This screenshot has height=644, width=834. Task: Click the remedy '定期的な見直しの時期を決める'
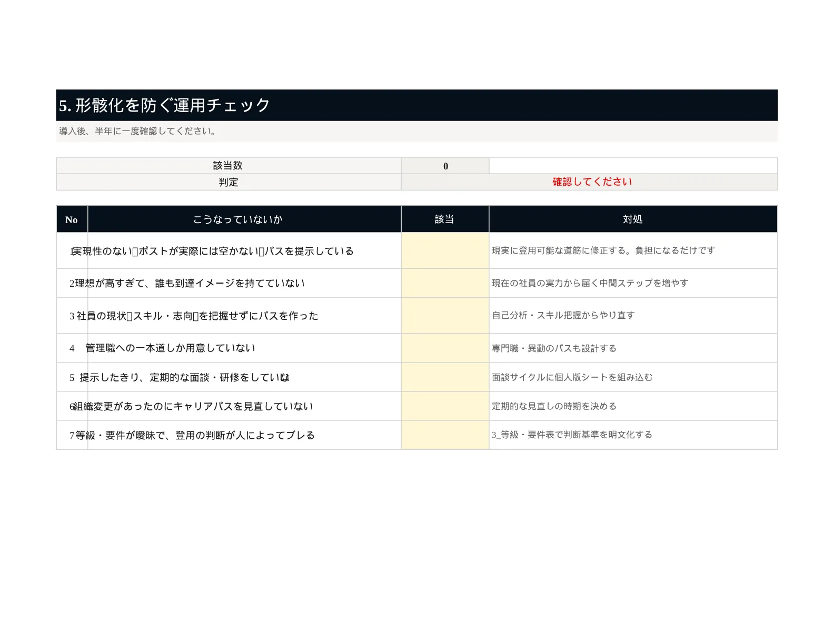(x=554, y=406)
